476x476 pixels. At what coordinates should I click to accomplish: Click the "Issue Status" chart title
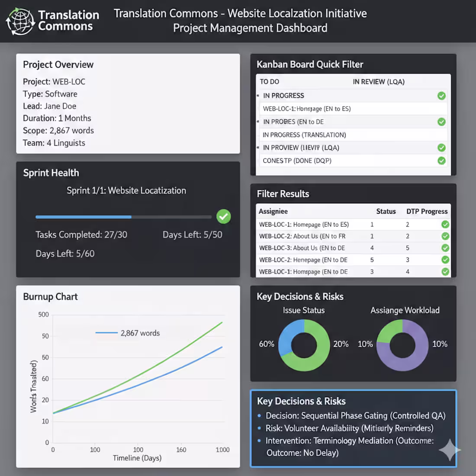click(x=304, y=310)
